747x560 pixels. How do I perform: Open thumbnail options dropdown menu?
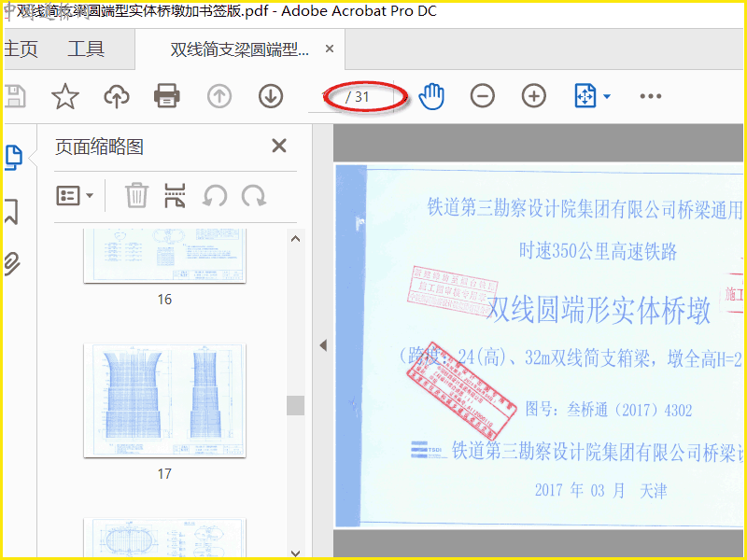[x=75, y=196]
